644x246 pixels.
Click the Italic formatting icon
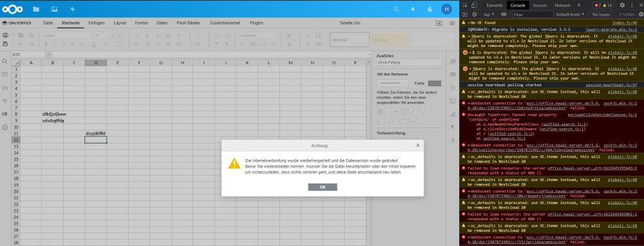click(55, 44)
